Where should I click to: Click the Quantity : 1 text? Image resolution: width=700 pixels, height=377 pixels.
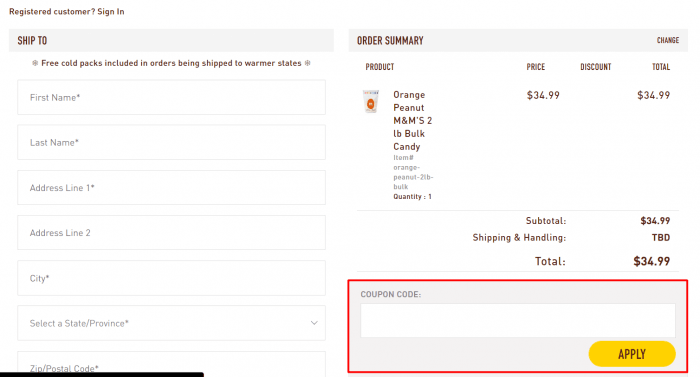pyautogui.click(x=412, y=197)
